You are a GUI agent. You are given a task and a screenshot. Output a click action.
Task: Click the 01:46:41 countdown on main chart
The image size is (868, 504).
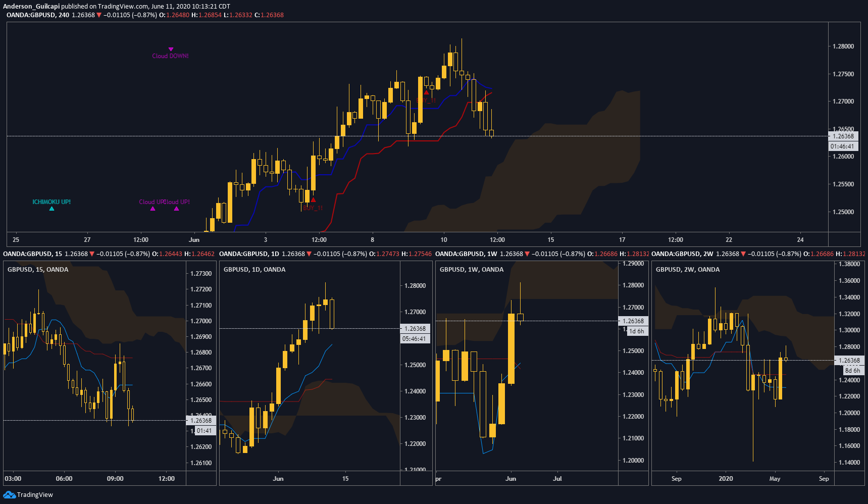(x=843, y=146)
